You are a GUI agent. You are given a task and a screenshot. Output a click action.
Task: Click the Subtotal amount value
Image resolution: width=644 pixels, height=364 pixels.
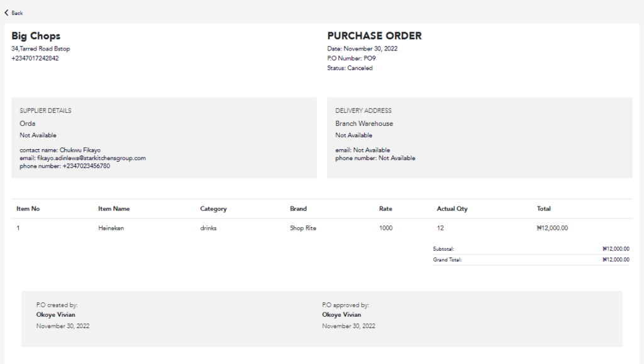click(x=616, y=249)
